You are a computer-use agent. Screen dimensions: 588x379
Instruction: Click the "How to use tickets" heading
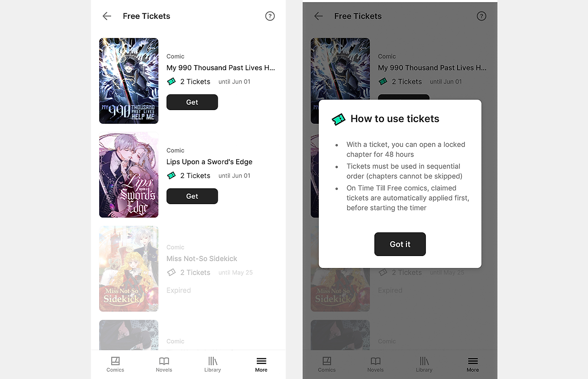395,119
